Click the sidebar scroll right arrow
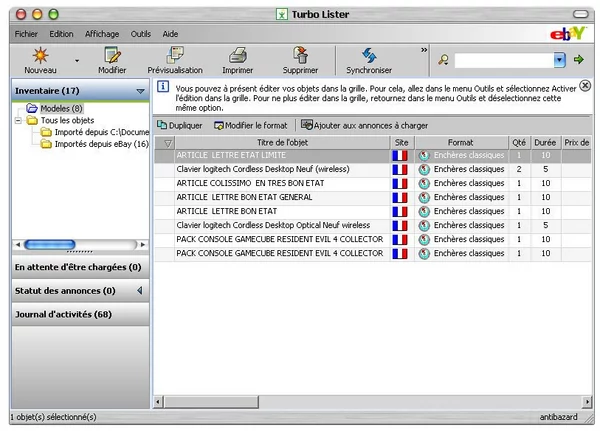 [x=143, y=244]
